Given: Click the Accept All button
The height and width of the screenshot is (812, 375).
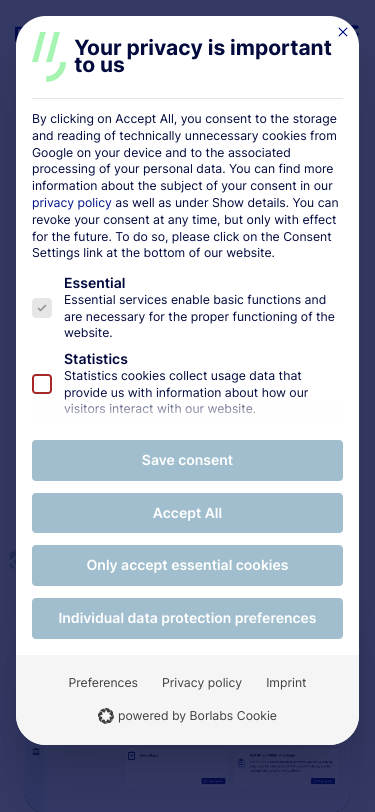Looking at the screenshot, I should 188,513.
